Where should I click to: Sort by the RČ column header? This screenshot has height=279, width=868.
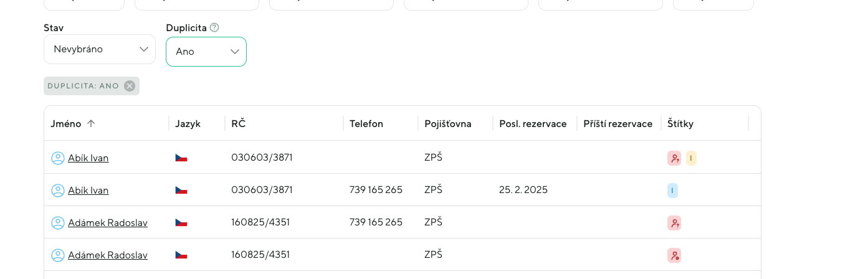click(x=239, y=124)
